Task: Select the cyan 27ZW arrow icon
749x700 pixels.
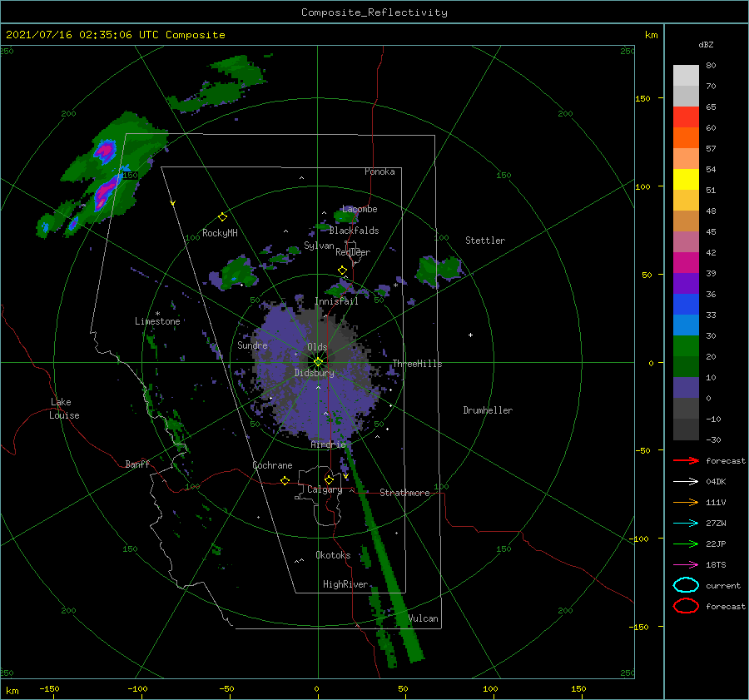Action: click(686, 524)
